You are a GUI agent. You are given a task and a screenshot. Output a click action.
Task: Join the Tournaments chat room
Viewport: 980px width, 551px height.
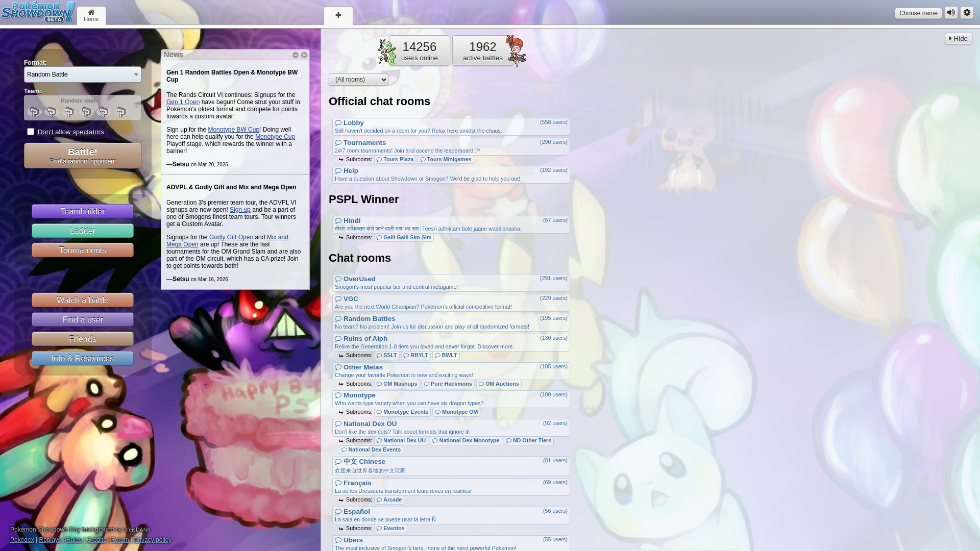tap(451, 147)
